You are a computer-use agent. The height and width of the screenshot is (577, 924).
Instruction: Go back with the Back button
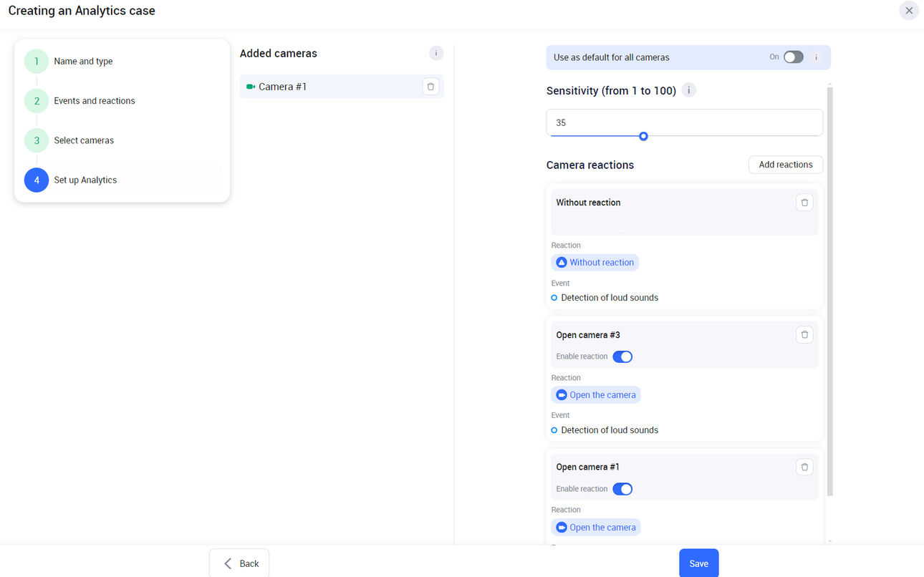239,563
